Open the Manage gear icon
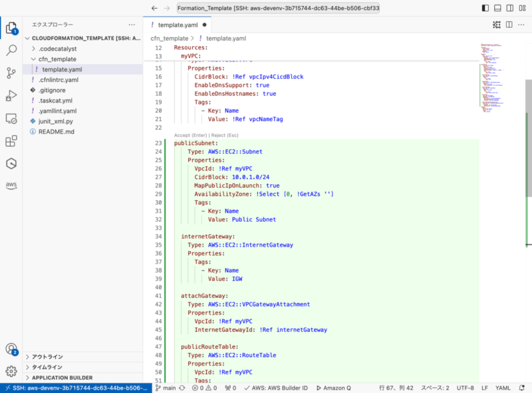 11,371
